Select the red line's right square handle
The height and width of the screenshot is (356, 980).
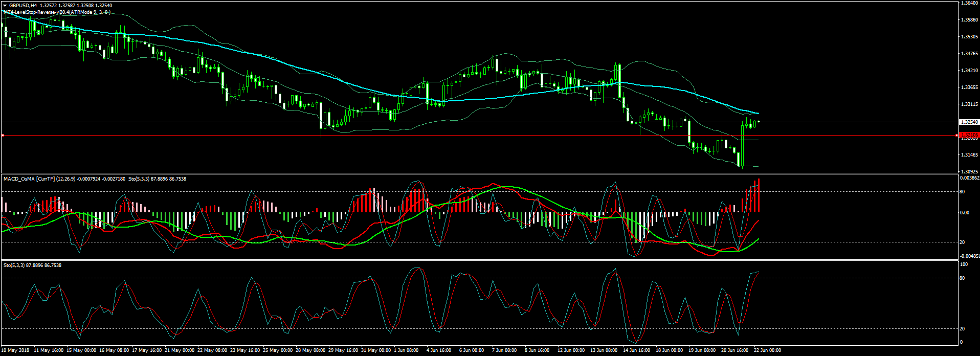click(x=956, y=136)
